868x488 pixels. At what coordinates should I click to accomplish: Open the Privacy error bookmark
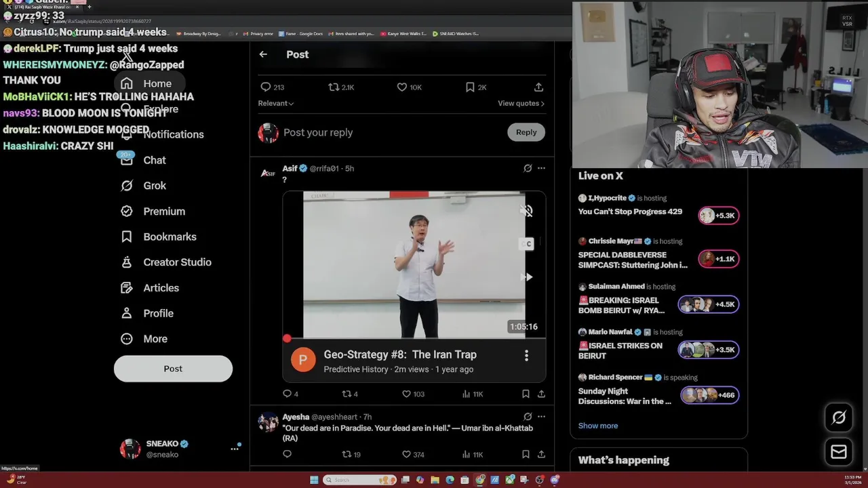[x=259, y=33]
